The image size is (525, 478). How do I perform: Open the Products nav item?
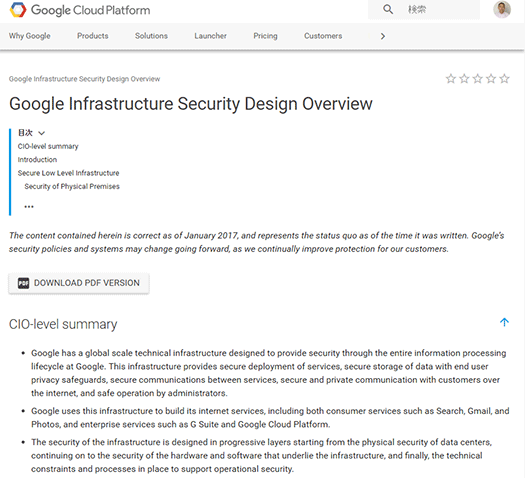pos(93,36)
